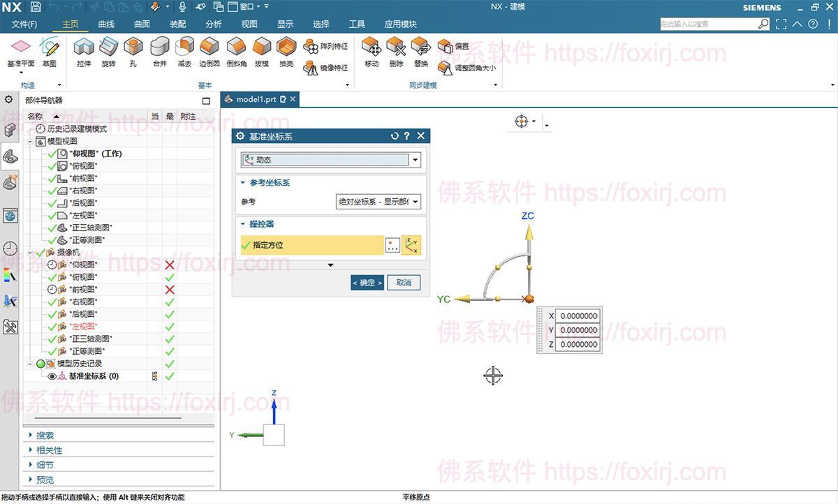
Task: Open the 孔 (Hole) feature tool
Action: pos(133,50)
